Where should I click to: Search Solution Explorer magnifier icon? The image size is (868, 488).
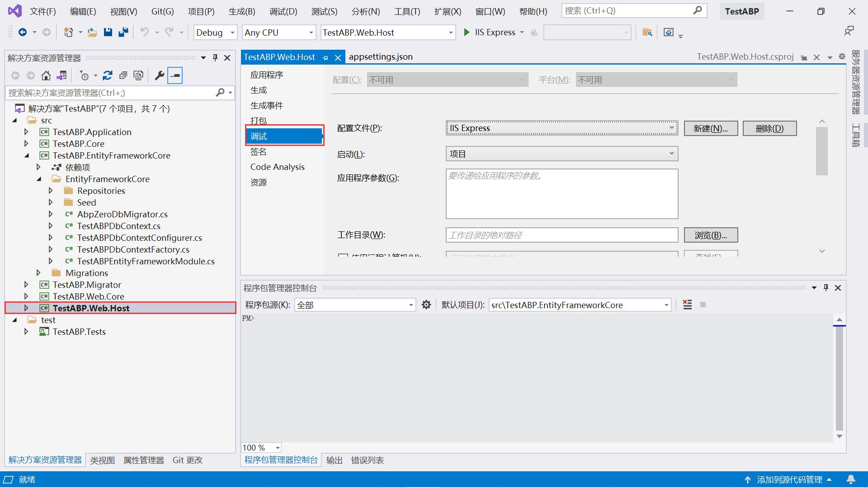point(220,93)
